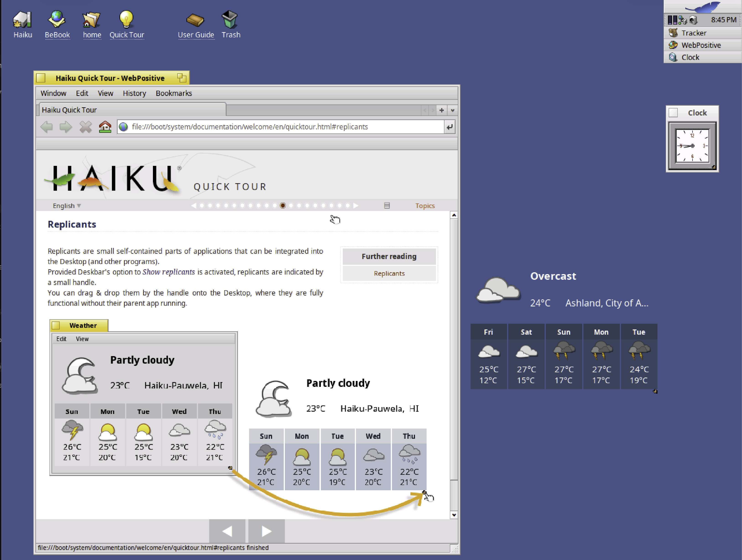Screen dimensions: 742x560
Task: Open the Haiku disk icon on the desktop
Action: [x=23, y=19]
